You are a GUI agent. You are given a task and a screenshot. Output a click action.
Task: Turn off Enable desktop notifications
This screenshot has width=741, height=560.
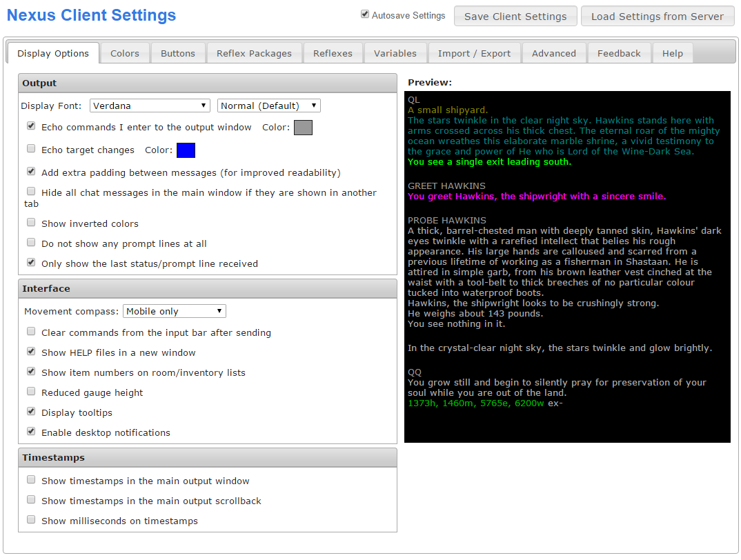(x=31, y=432)
